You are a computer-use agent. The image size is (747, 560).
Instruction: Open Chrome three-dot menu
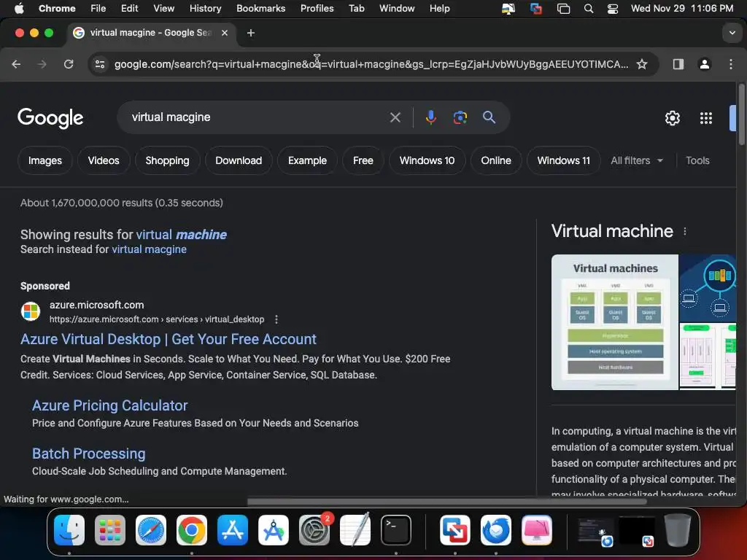(731, 64)
